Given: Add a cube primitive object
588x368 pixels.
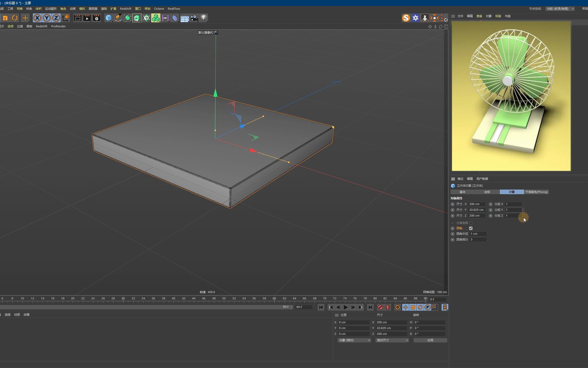Looking at the screenshot, I should tap(108, 18).
